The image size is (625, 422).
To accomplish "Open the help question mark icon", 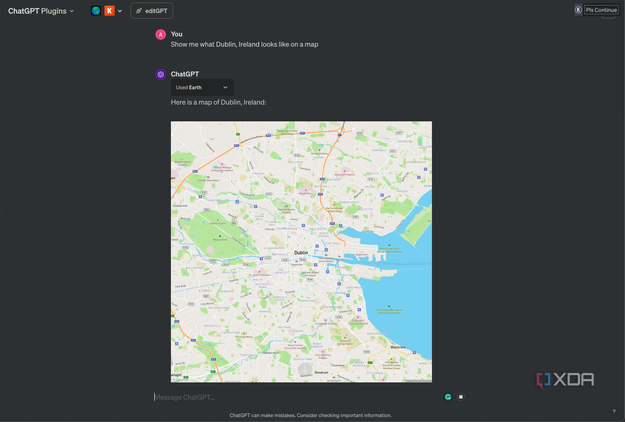I will [x=614, y=412].
